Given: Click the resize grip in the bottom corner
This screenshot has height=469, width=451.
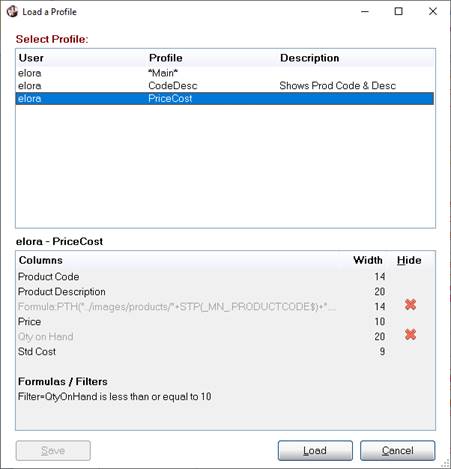Looking at the screenshot, I should point(445,463).
